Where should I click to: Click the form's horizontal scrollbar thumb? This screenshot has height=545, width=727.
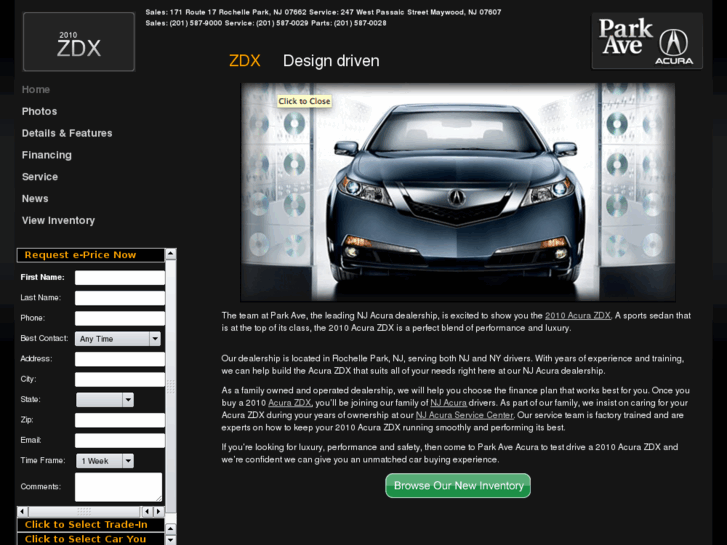(x=84, y=512)
